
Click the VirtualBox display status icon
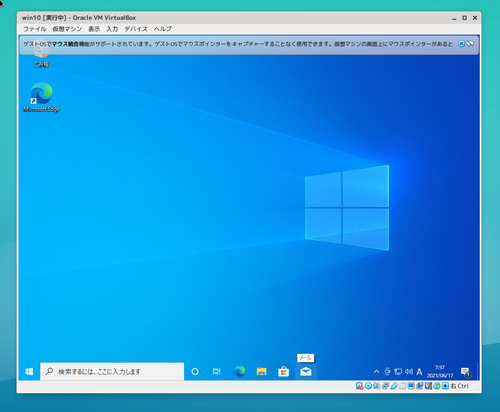point(411,386)
